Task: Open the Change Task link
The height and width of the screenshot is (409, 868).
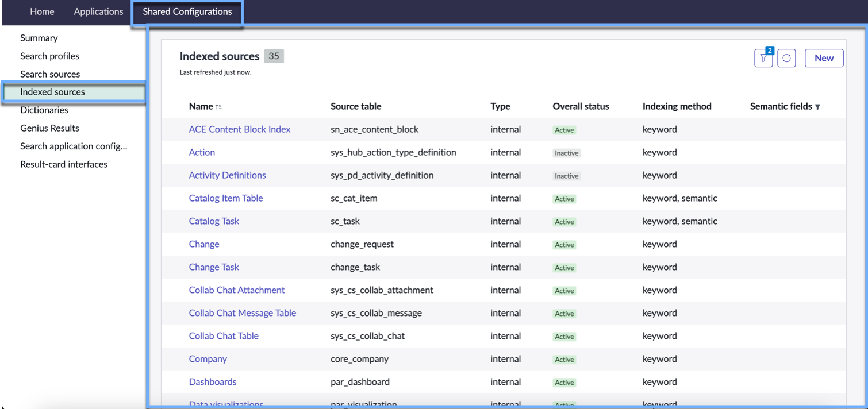Action: [214, 267]
